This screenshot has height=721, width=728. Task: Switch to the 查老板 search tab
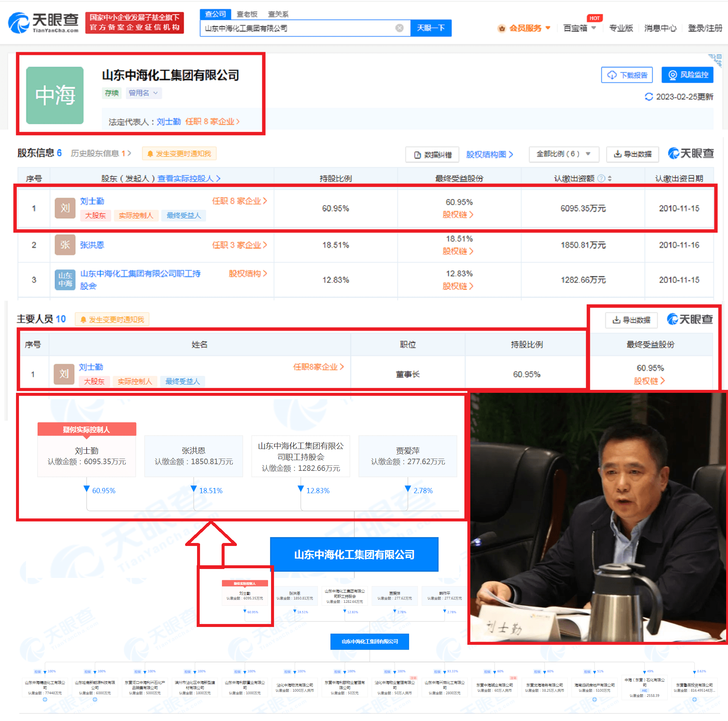tap(247, 14)
